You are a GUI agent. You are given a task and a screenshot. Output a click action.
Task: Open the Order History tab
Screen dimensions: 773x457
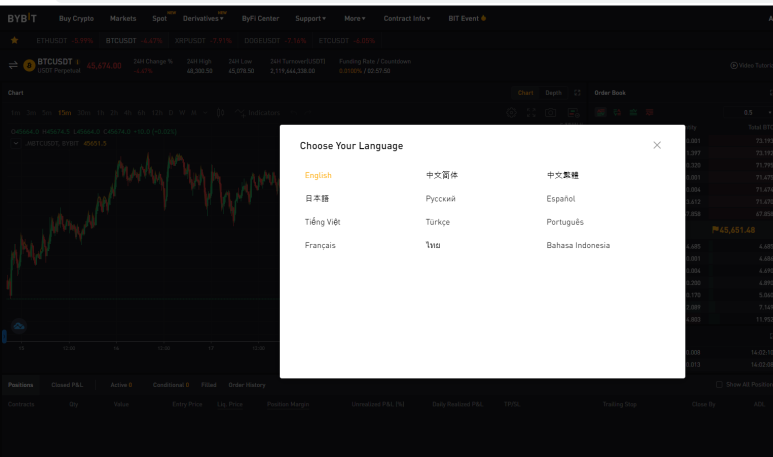click(247, 385)
